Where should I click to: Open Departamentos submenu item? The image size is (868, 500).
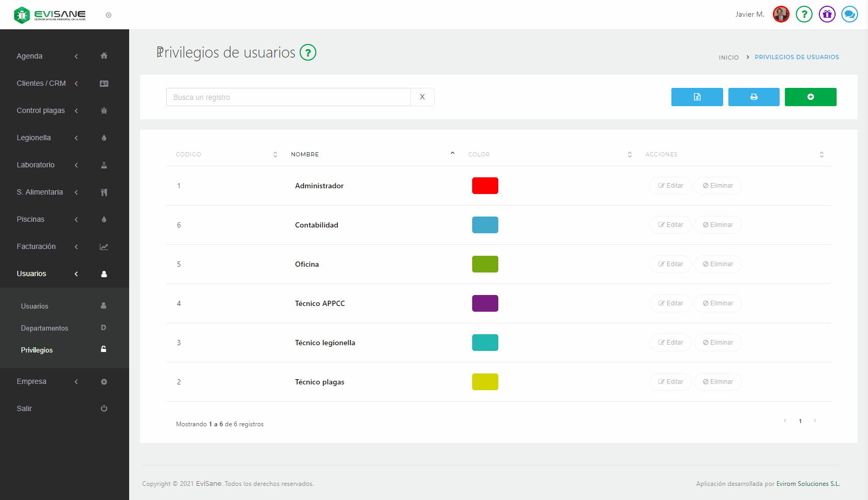pyautogui.click(x=44, y=328)
